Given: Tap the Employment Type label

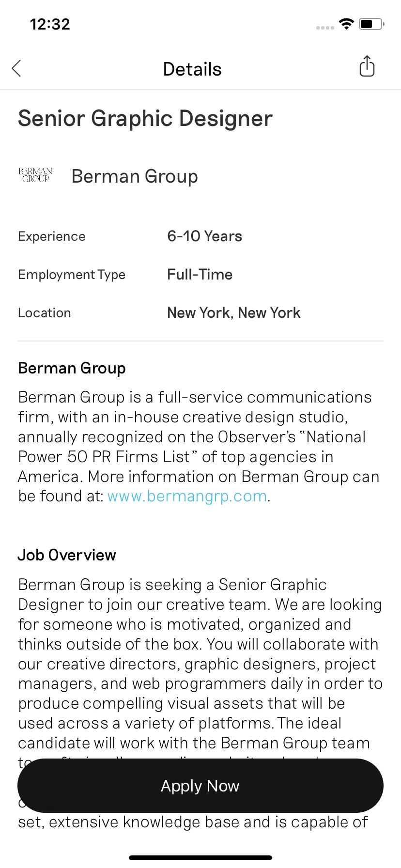Looking at the screenshot, I should pos(72,275).
